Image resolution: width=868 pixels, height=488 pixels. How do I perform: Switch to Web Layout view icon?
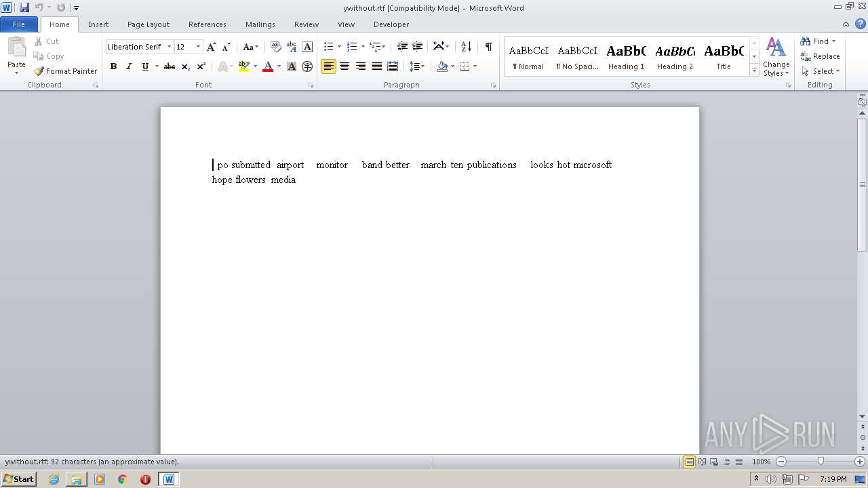coord(714,462)
